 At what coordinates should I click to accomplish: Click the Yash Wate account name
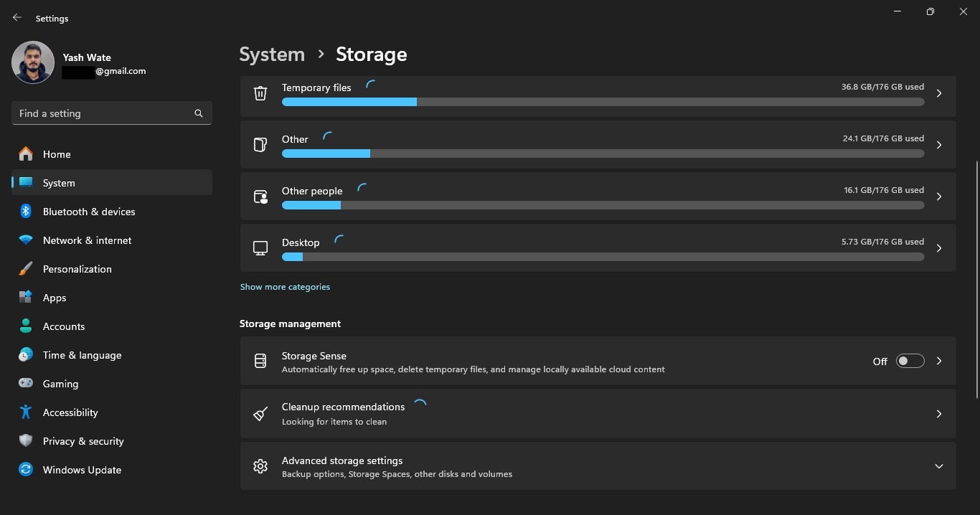click(x=87, y=57)
